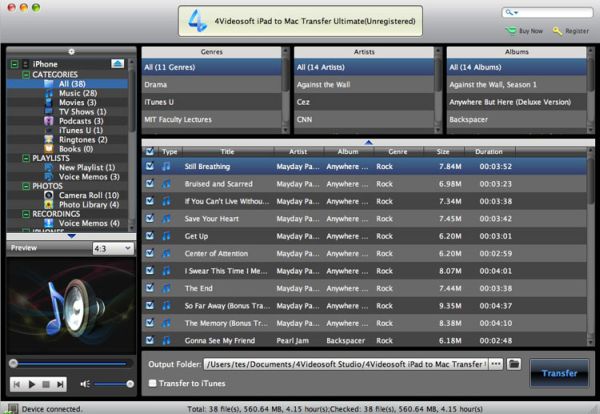Viewport: 600px width, 414px height.
Task: Sort by the Genre column header
Action: coord(398,152)
